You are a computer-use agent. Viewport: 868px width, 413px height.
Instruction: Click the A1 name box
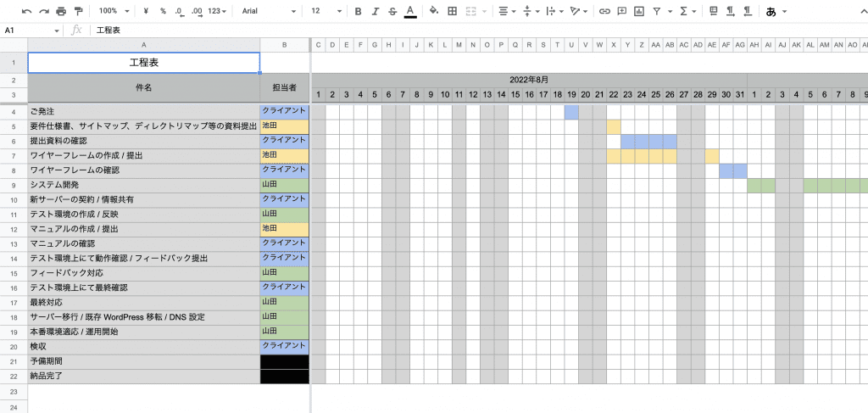tap(32, 30)
